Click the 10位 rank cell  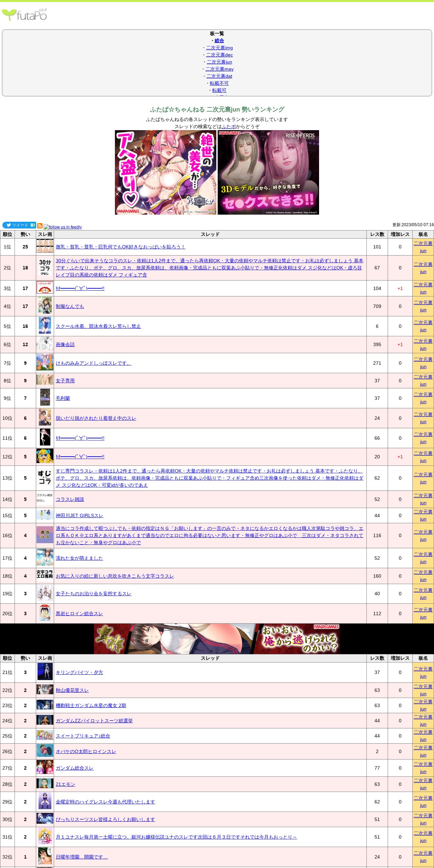[x=7, y=418]
